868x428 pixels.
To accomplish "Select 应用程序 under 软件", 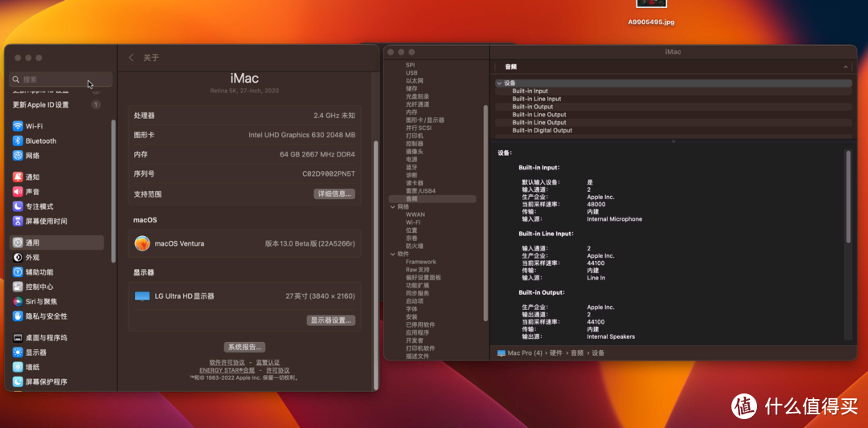I will click(x=417, y=333).
